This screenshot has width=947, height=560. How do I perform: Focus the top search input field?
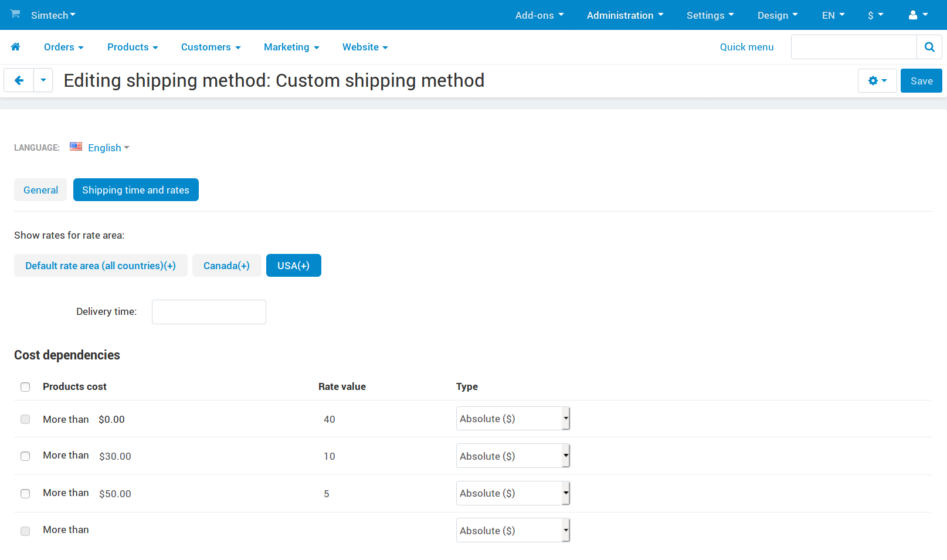[x=854, y=47]
